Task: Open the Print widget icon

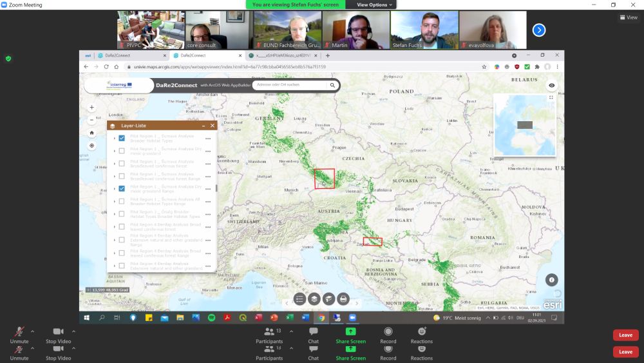Action: click(343, 299)
